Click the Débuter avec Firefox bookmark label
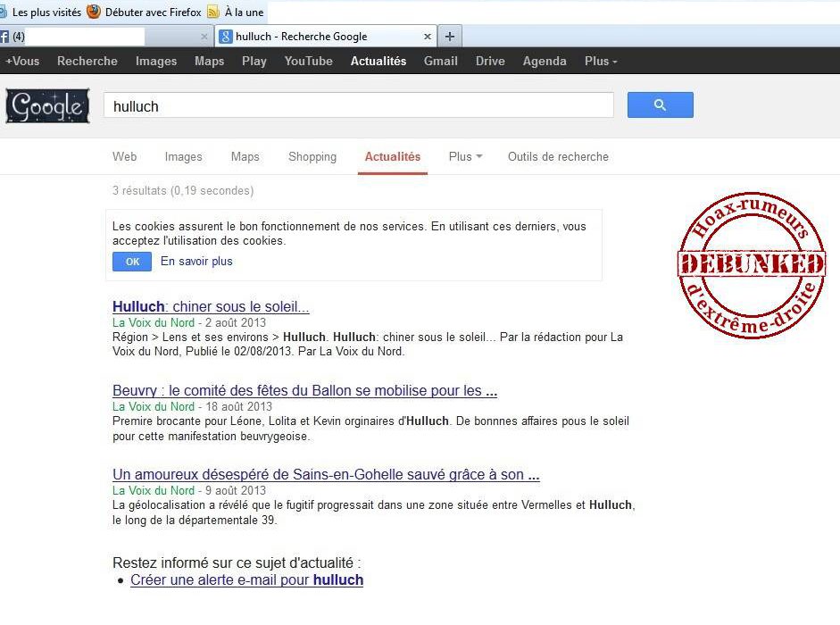The width and height of the screenshot is (840, 625). pyautogui.click(x=154, y=12)
